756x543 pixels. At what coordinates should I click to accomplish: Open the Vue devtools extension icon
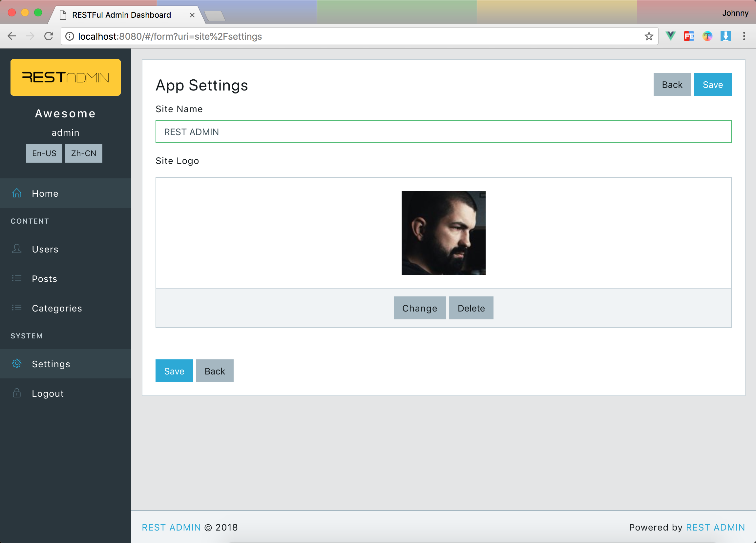coord(670,36)
